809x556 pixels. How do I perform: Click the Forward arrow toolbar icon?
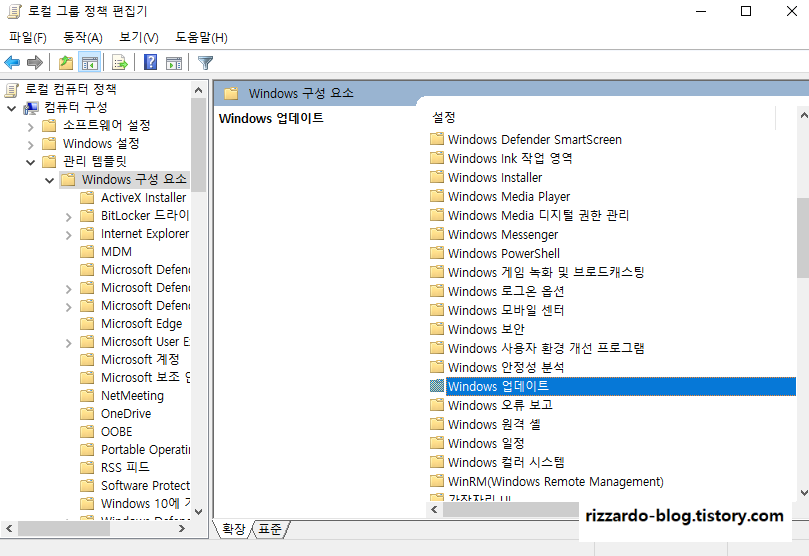pyautogui.click(x=35, y=63)
